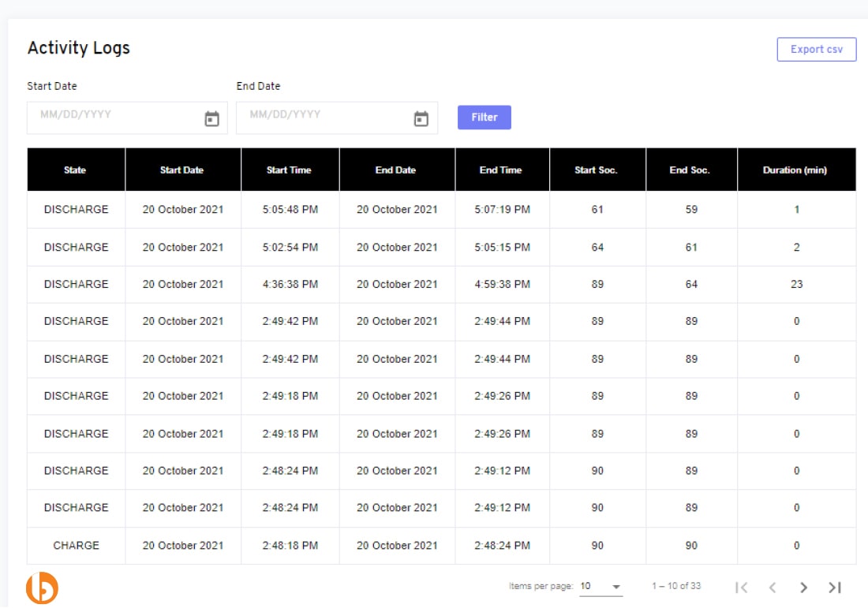This screenshot has width=868, height=612.
Task: Click the Activity Logs heading
Action: click(x=79, y=48)
